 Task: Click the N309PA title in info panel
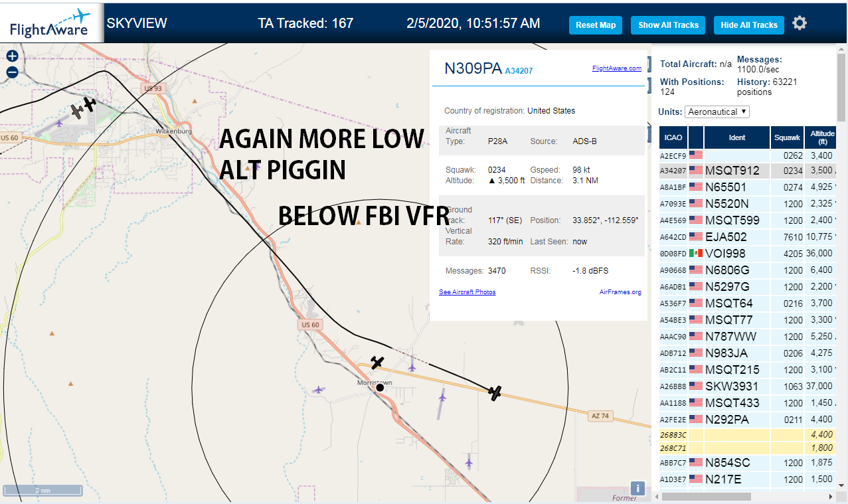473,68
